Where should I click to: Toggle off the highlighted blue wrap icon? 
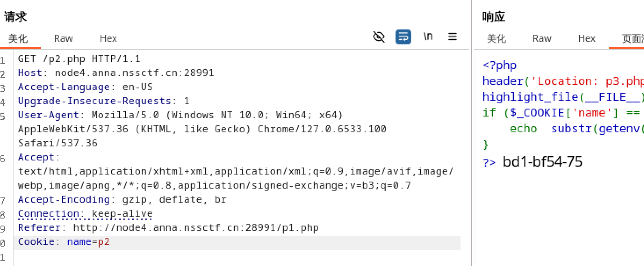(403, 37)
